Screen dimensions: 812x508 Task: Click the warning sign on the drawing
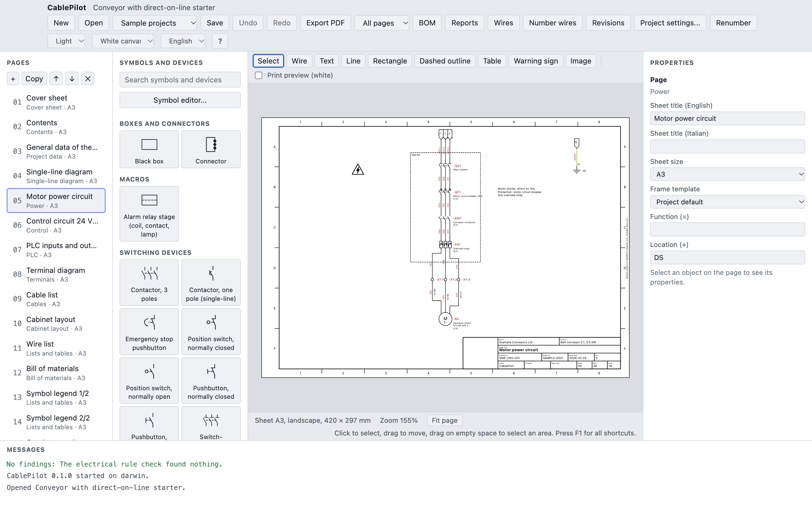pyautogui.click(x=358, y=170)
